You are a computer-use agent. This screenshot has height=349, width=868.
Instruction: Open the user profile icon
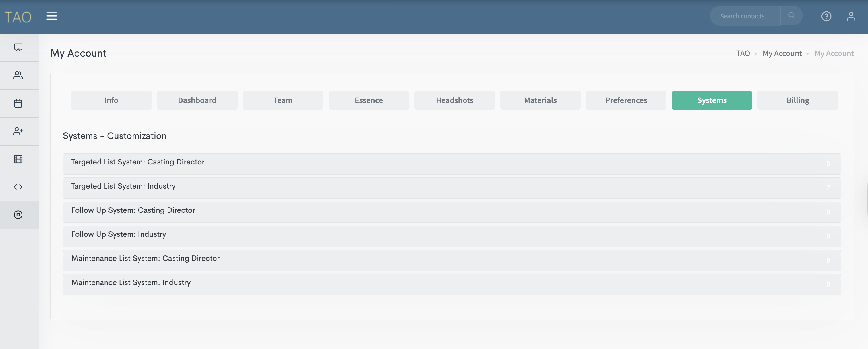click(x=851, y=16)
